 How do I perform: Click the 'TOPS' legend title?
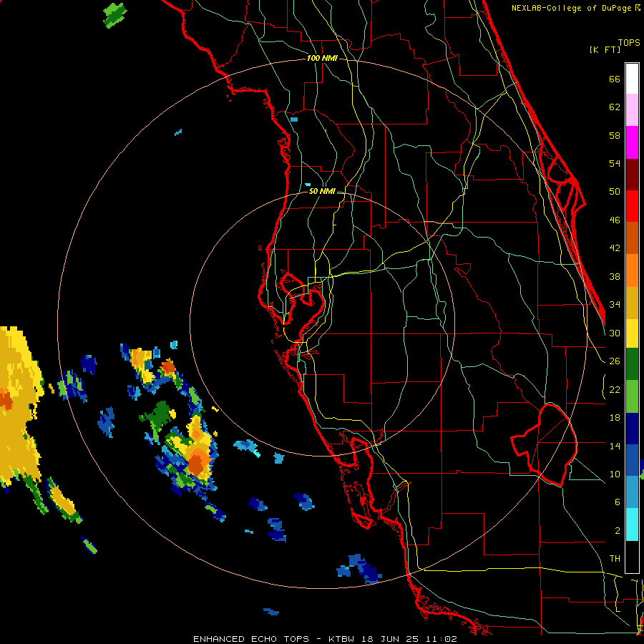point(629,43)
